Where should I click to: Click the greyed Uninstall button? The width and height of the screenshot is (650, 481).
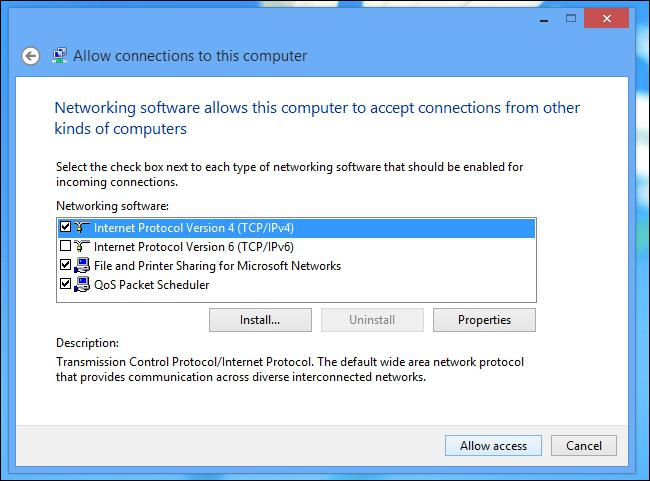click(x=372, y=320)
